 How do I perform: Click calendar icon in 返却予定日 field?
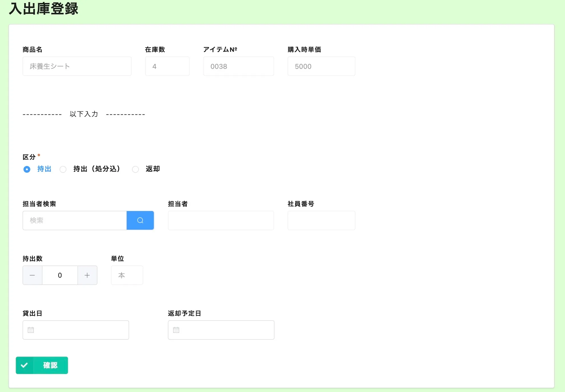point(176,330)
